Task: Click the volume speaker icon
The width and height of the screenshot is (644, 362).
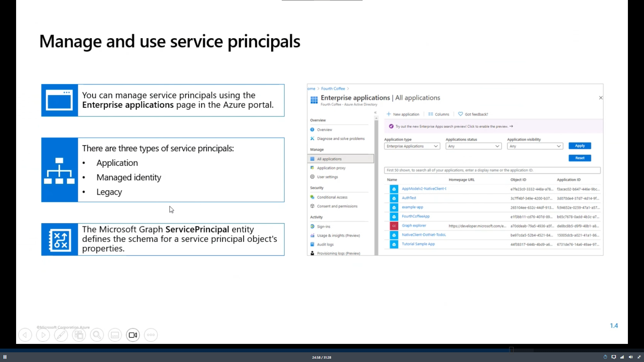Action: click(x=631, y=357)
